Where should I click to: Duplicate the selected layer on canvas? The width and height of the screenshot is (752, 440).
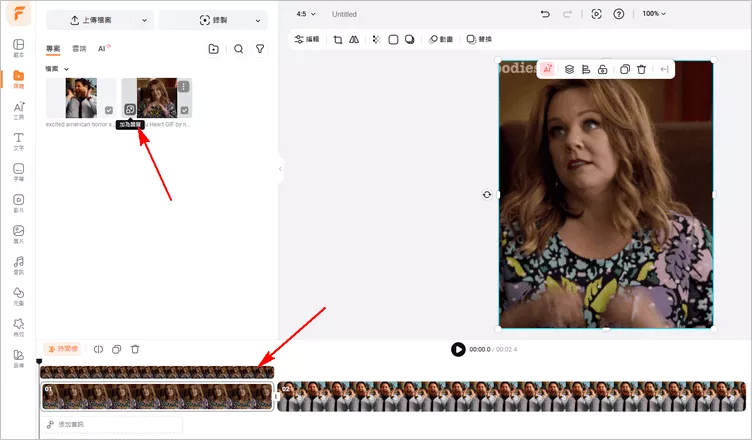coord(624,70)
